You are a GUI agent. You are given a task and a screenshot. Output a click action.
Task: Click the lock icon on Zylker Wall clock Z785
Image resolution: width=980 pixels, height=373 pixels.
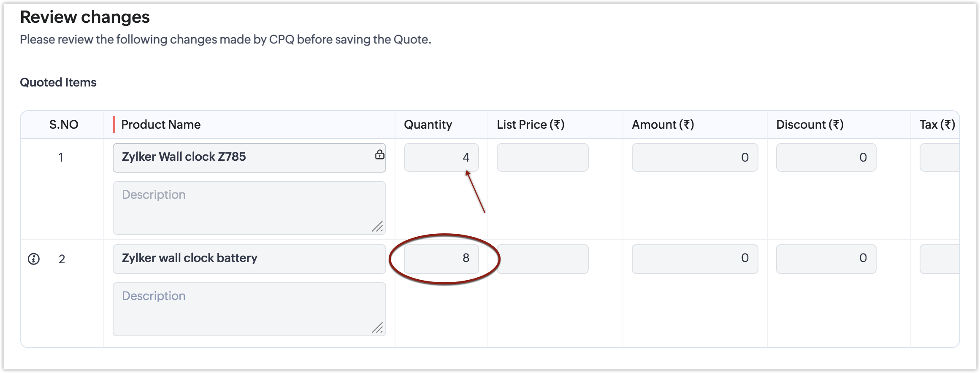pyautogui.click(x=379, y=155)
